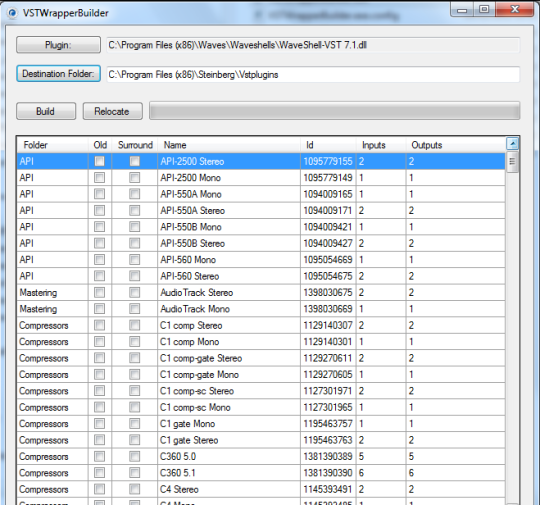
Task: Click the Plugin browse button
Action: pos(58,45)
